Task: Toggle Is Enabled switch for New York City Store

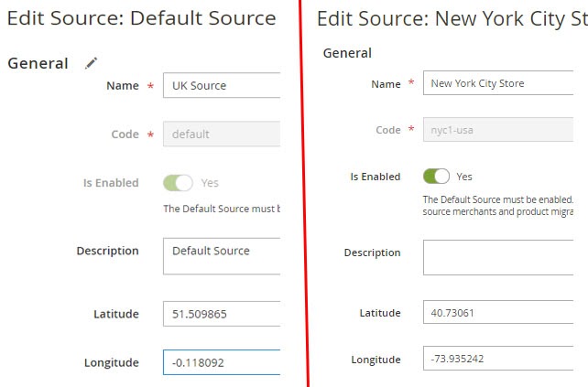Action: click(x=436, y=176)
